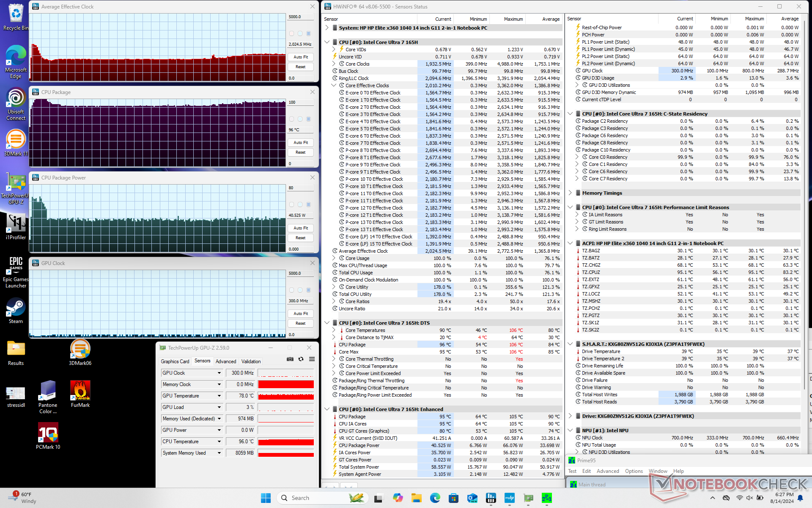Open the GPU-Z hamburger menu
812x508 pixels.
click(312, 359)
